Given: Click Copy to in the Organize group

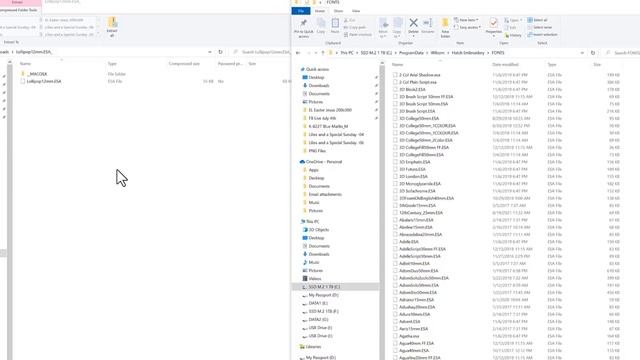Looking at the screenshot, I should (x=397, y=28).
